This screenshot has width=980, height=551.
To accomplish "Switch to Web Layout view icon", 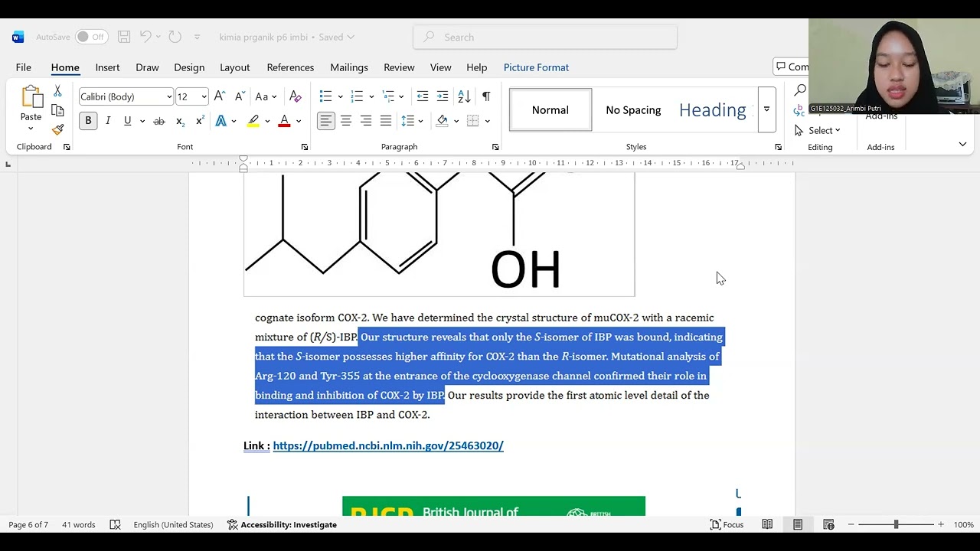I will [x=828, y=525].
